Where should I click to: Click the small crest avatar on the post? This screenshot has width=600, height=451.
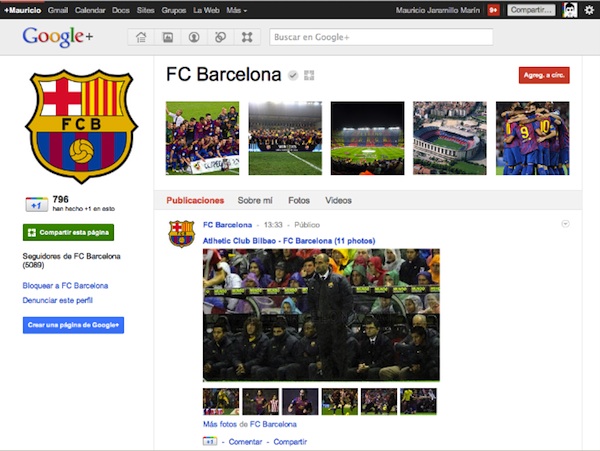point(182,233)
